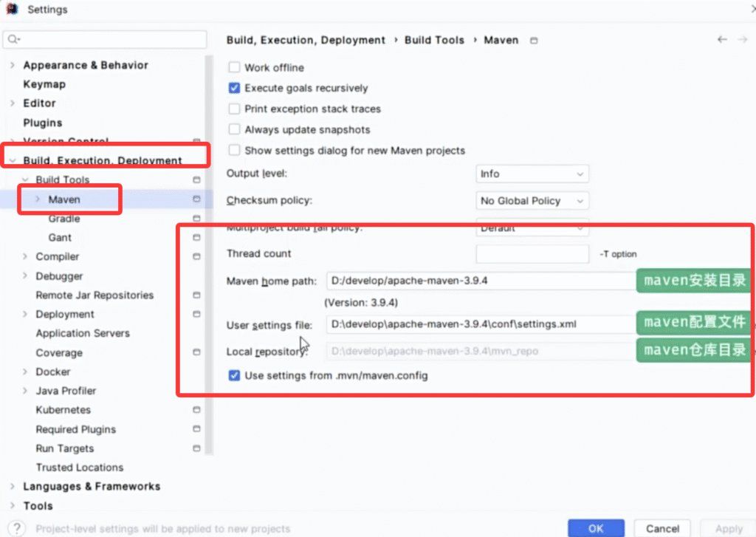Viewport: 756px width, 537px height.
Task: Open the Output level dropdown
Action: tap(532, 174)
